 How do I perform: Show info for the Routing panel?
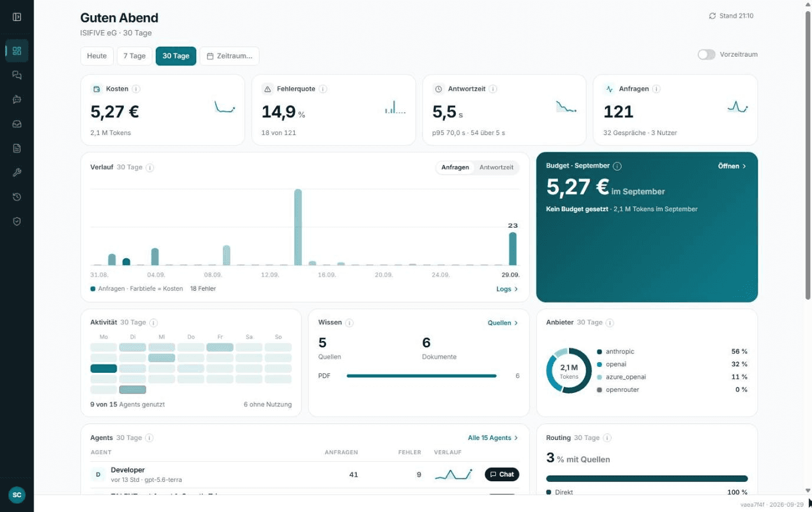coord(607,438)
